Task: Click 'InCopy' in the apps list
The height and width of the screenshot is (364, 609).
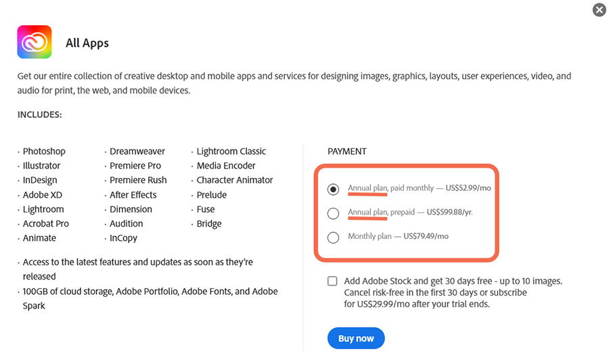Action: click(x=123, y=237)
